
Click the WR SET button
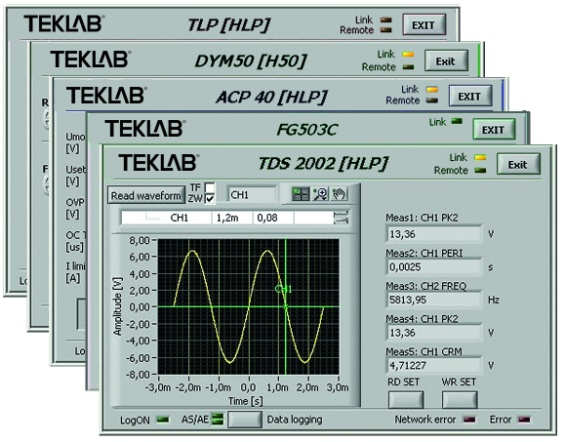(x=459, y=399)
